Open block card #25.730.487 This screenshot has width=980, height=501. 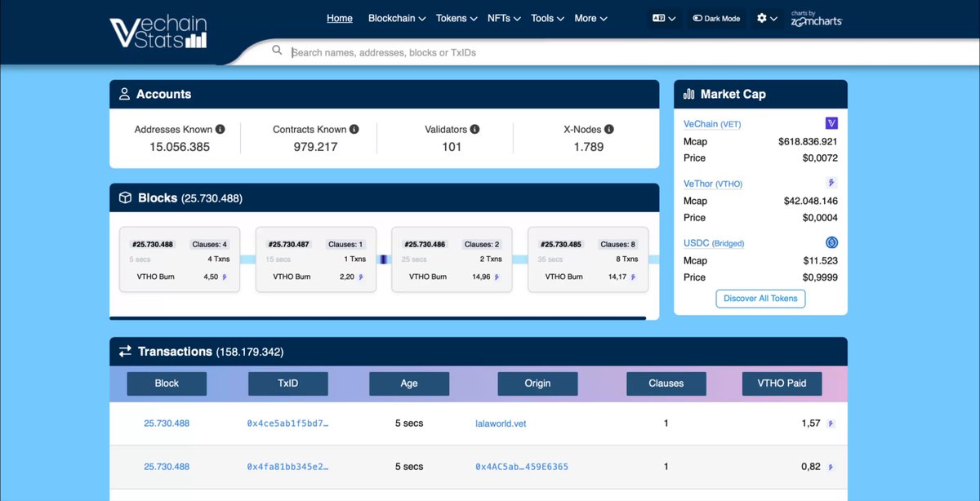316,259
